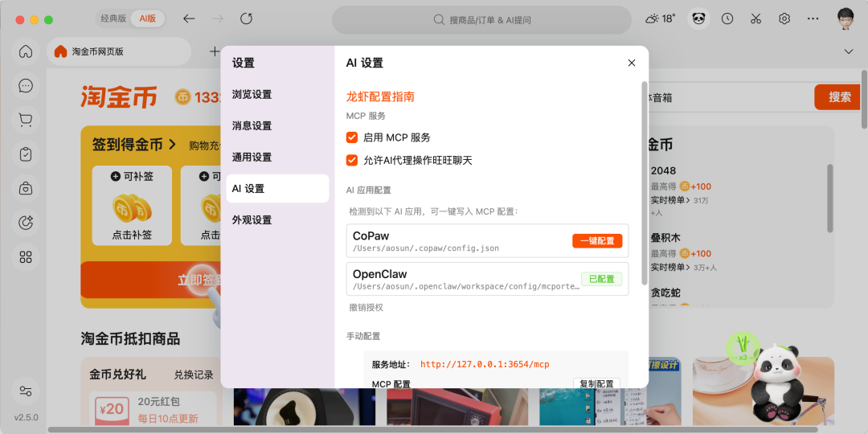Click the v2.5.0 version label
This screenshot has width=868, height=434.
(x=26, y=417)
